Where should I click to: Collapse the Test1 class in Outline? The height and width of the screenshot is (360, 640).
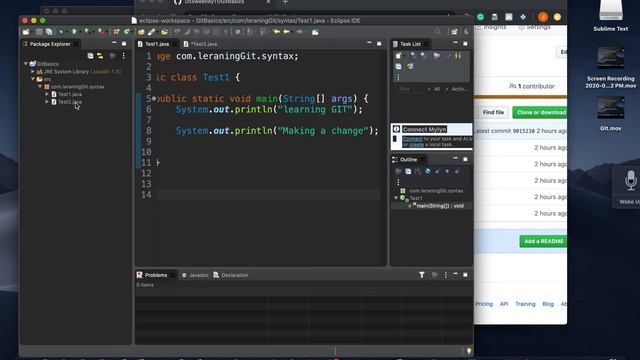tap(396, 198)
